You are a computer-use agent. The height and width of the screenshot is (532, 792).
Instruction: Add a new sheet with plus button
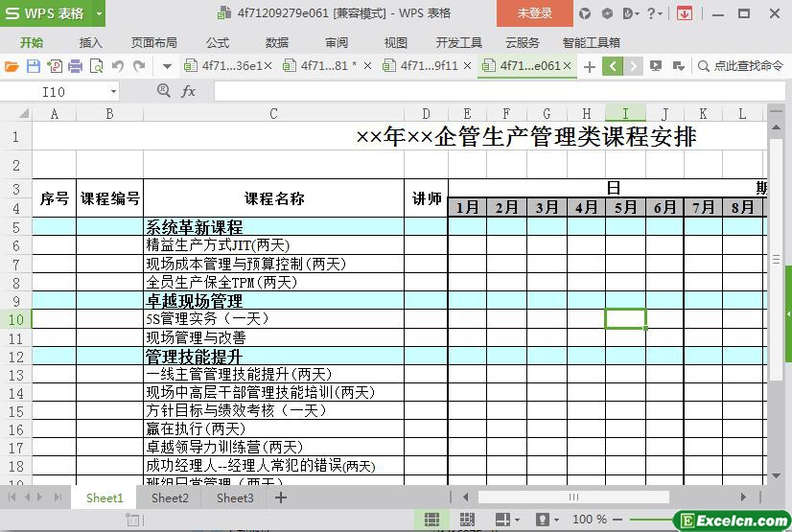point(280,497)
